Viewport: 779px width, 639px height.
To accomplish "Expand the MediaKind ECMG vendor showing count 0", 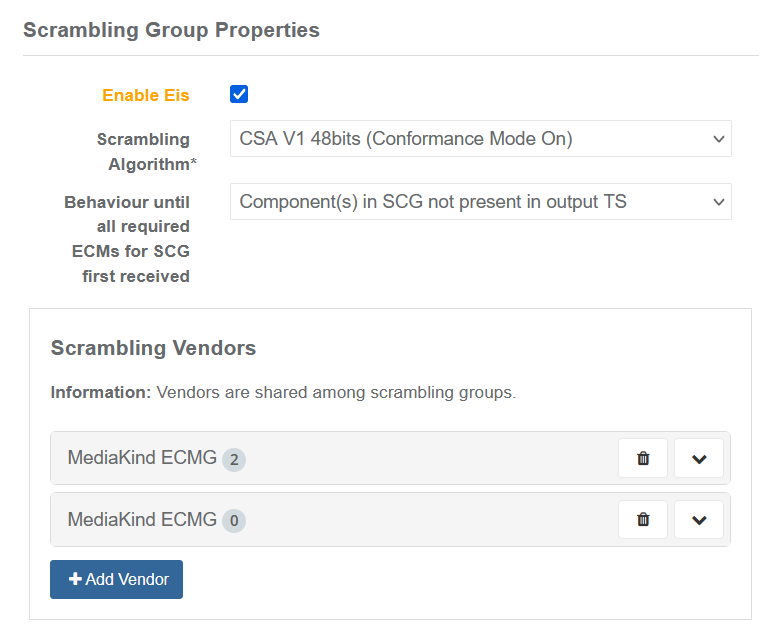I will tap(699, 520).
